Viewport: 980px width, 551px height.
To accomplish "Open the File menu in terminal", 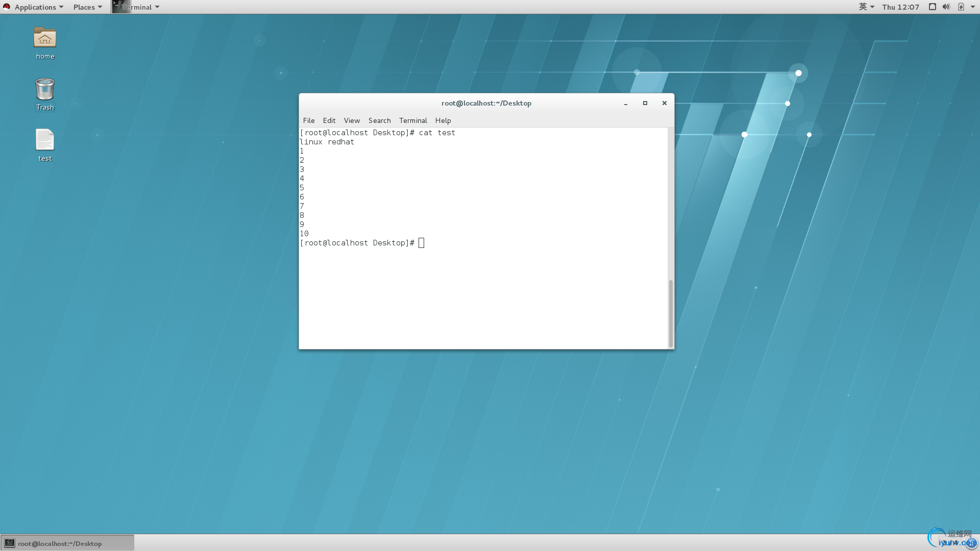I will [309, 120].
